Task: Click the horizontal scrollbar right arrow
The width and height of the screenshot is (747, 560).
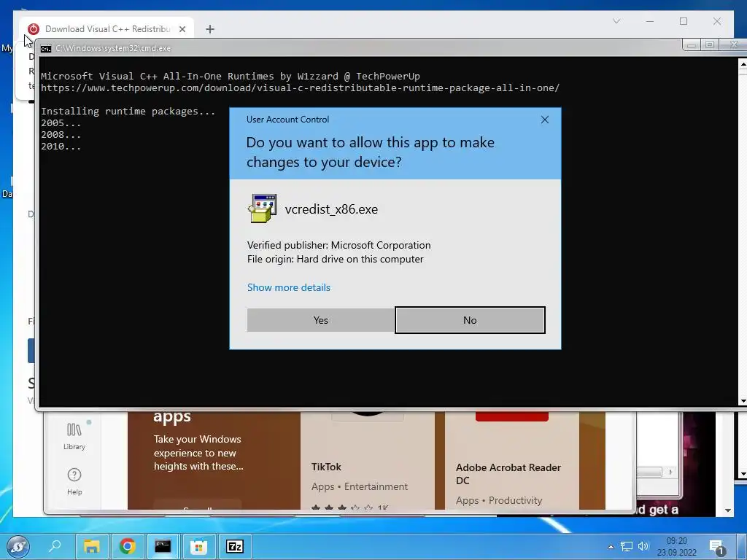Action: pyautogui.click(x=671, y=472)
